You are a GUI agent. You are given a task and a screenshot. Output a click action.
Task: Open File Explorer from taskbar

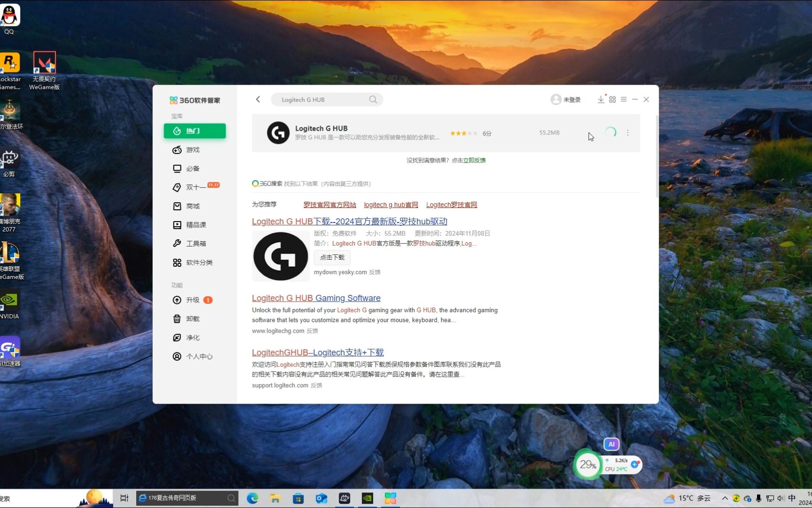(x=275, y=498)
